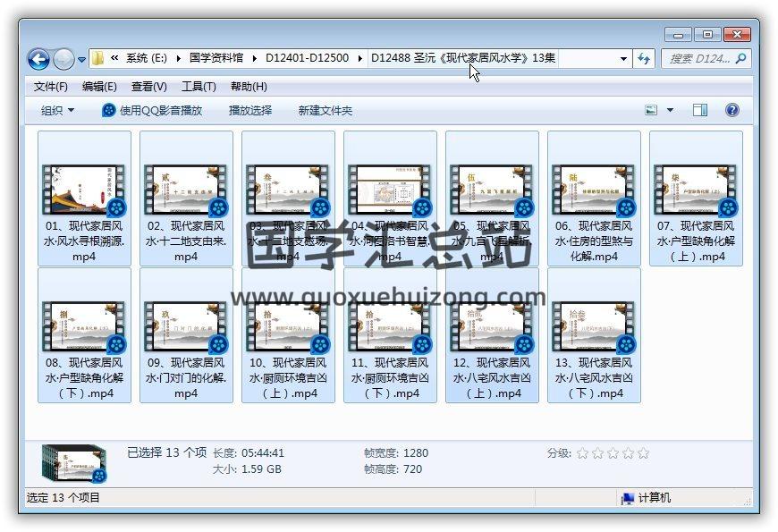Screen dimensions: 778x532
Task: Expand the arrow after D12401-D12500
Action: click(x=360, y=58)
